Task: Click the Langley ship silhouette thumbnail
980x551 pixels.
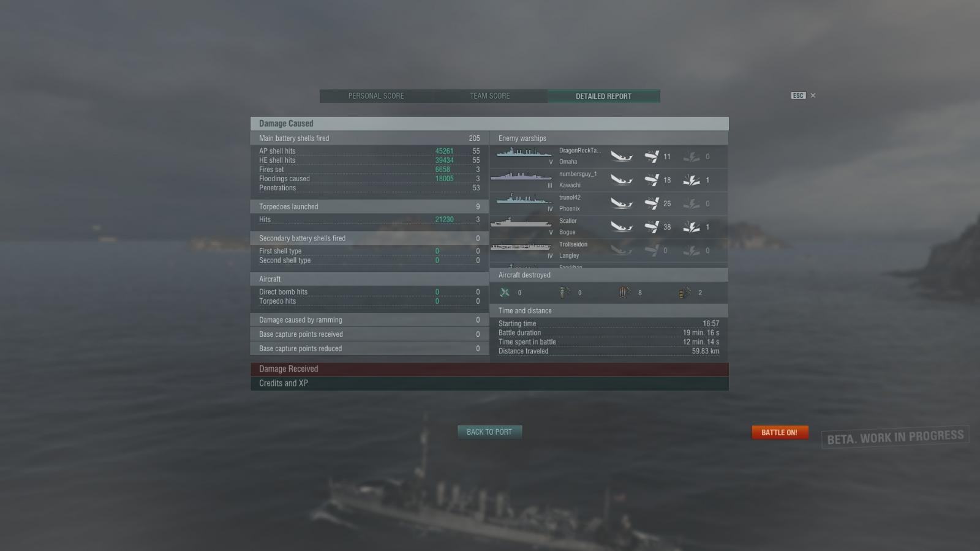Action: pos(521,247)
